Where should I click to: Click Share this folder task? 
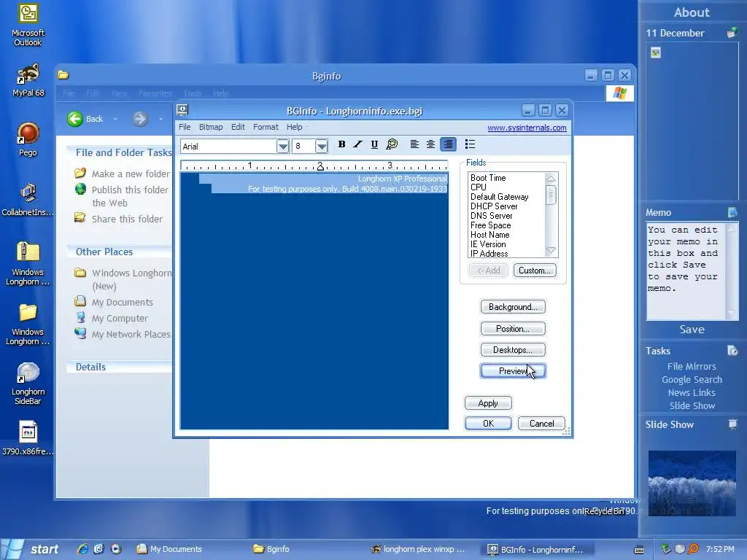click(119, 219)
